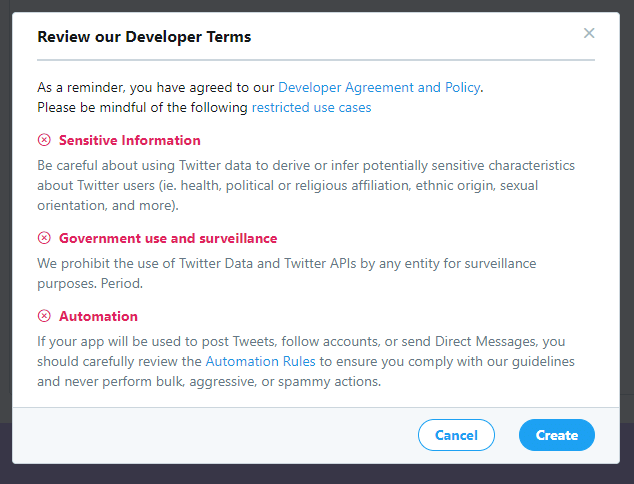Click the Cancel button
The image size is (634, 484).
[x=456, y=435]
